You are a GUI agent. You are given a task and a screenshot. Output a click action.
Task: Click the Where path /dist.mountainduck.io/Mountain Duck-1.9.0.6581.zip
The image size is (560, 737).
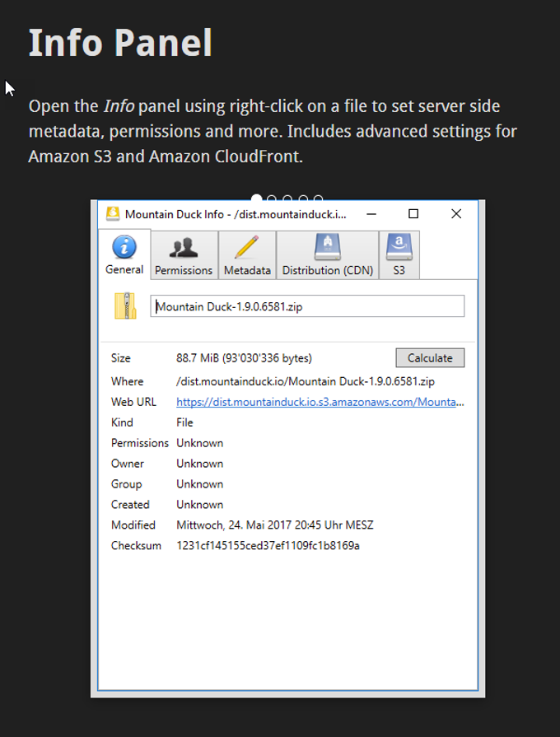(306, 381)
